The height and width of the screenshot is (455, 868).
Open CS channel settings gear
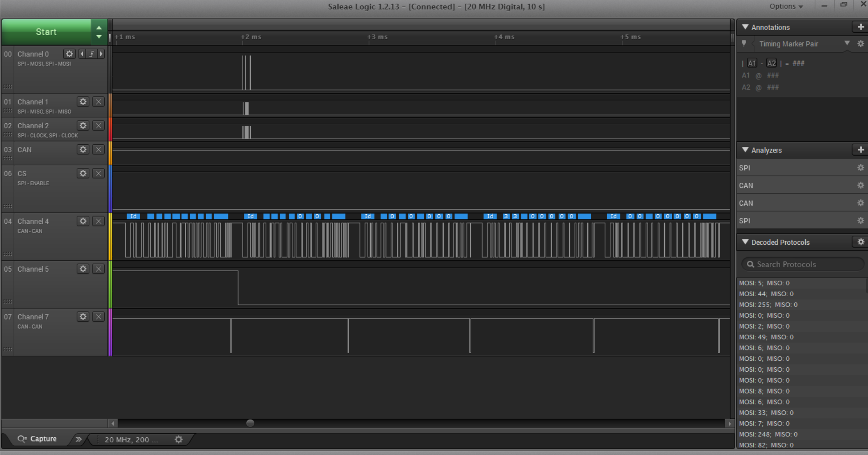point(83,173)
